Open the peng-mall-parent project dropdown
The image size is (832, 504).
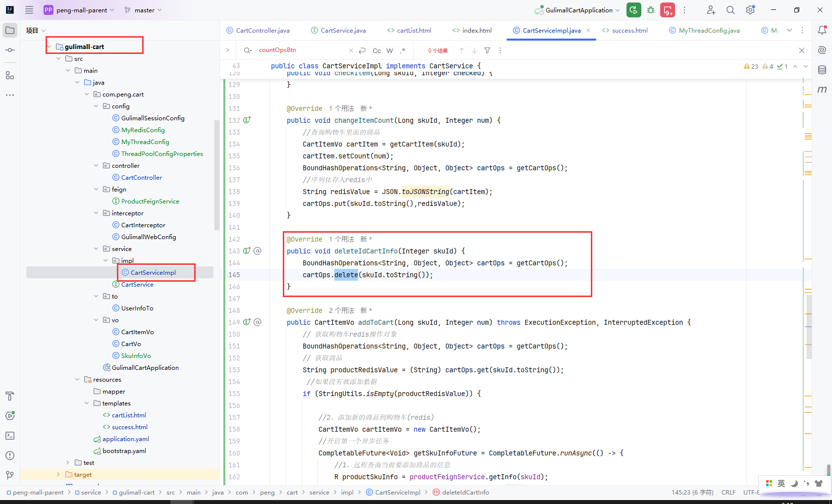point(79,10)
